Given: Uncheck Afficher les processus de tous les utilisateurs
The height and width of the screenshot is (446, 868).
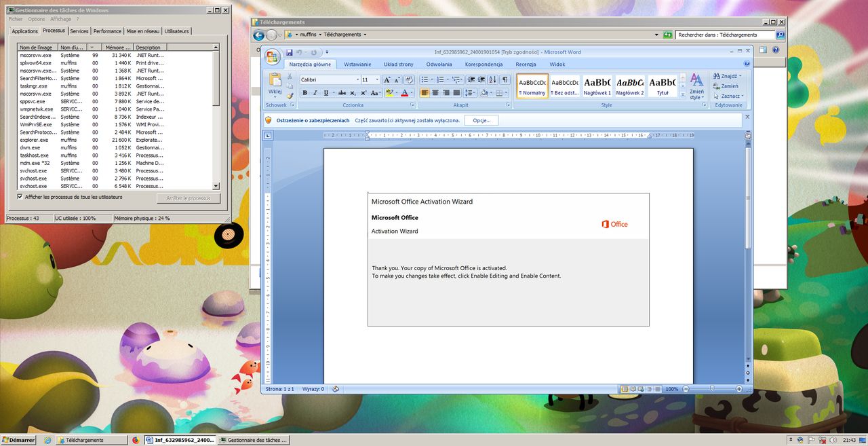Looking at the screenshot, I should click(x=20, y=197).
